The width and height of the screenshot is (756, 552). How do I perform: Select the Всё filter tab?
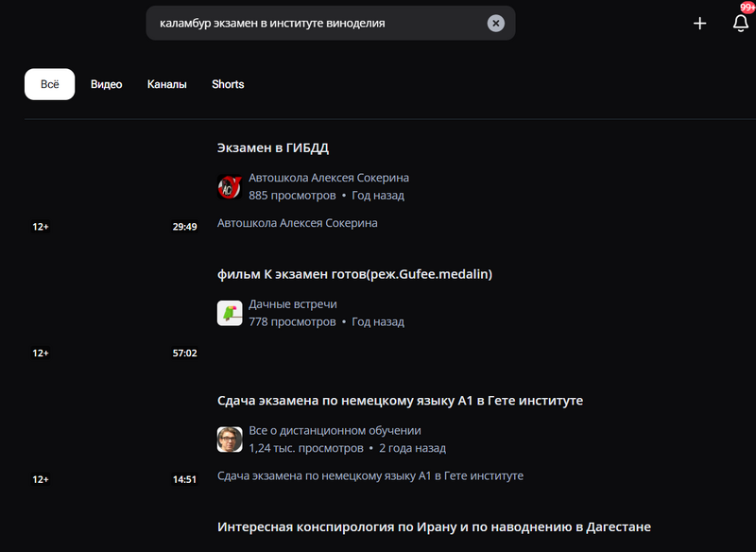click(49, 84)
